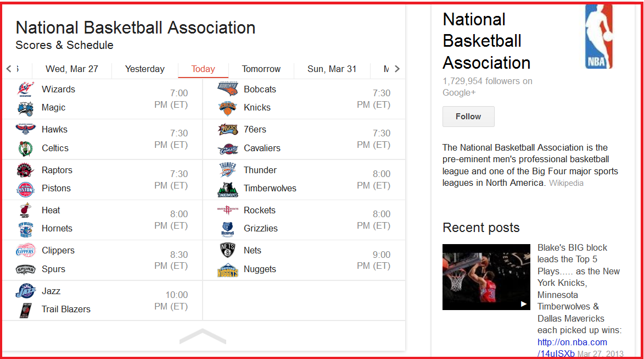Switch to the Yesterday tab

click(x=144, y=69)
